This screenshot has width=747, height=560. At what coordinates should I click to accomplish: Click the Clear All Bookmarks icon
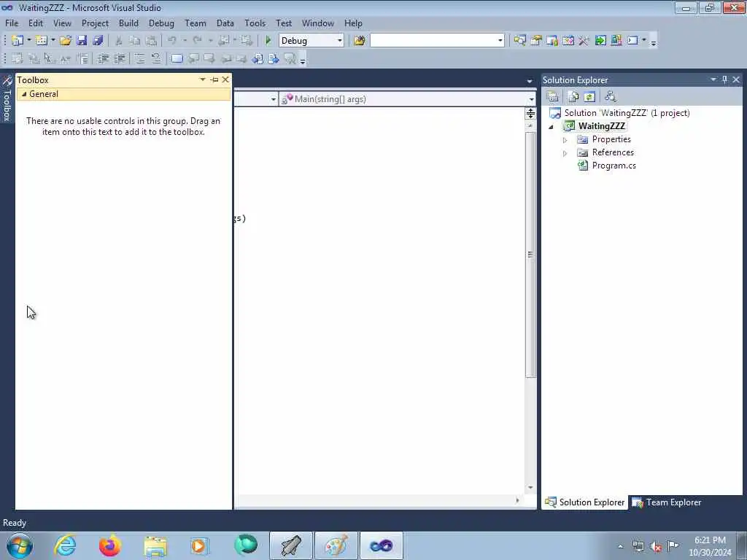coord(290,58)
